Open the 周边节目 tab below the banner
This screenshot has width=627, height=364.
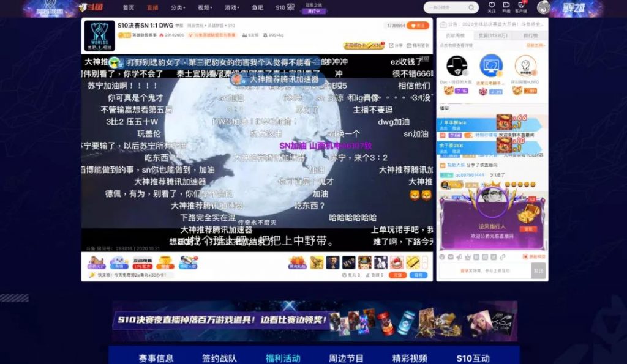pyautogui.click(x=346, y=358)
